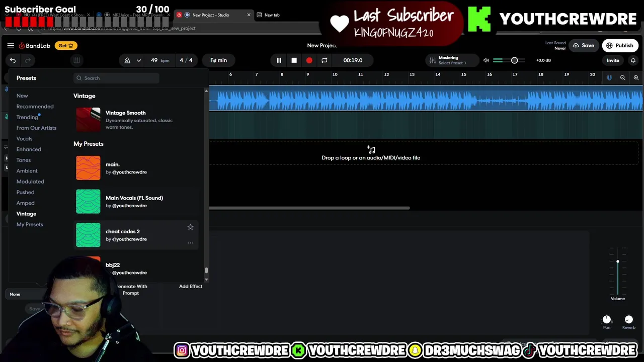Expand the metronome options chevron
The height and width of the screenshot is (362, 644).
click(x=138, y=60)
